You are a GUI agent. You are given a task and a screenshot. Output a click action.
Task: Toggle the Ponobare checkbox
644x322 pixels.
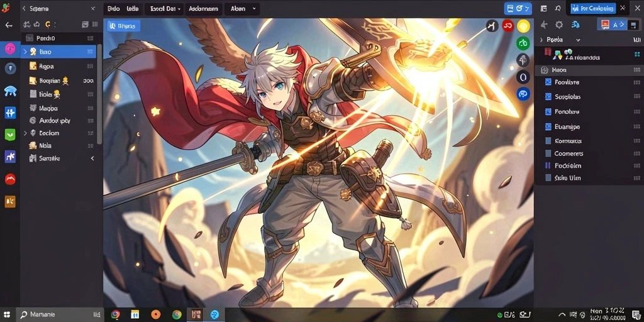tap(548, 112)
